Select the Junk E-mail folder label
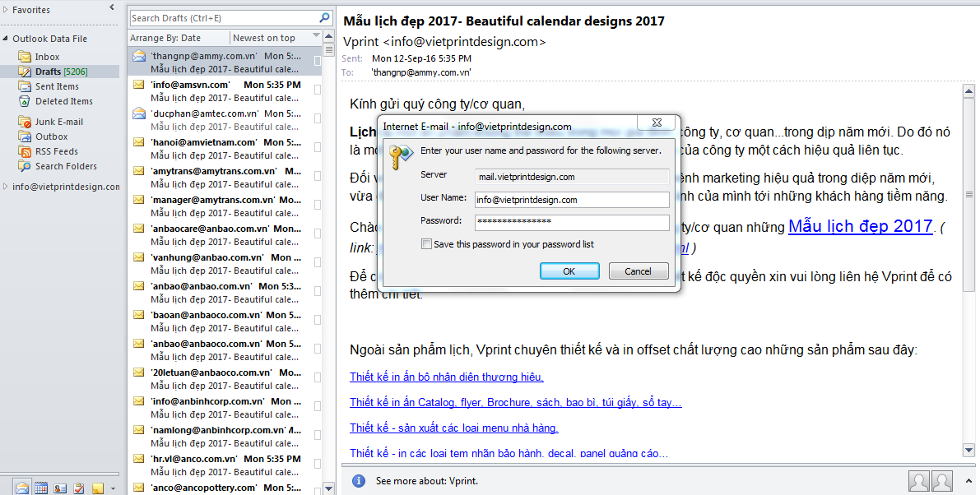Screen dimensions: 980x495 point(58,122)
